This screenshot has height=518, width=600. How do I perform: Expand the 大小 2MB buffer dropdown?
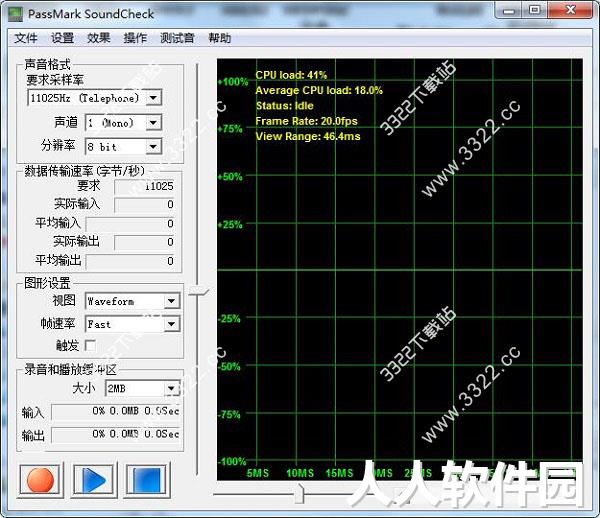coord(171,389)
